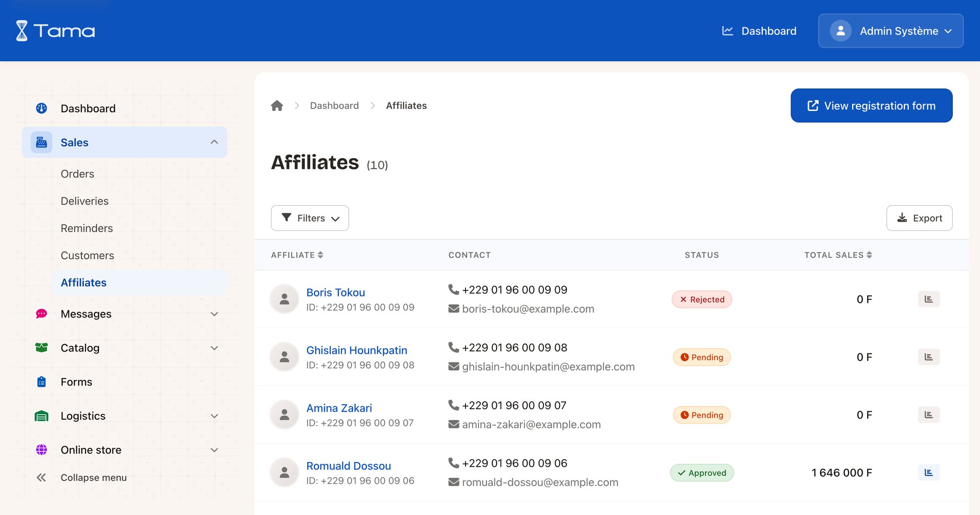Open Orders in the sidebar
980x515 pixels.
(x=78, y=174)
